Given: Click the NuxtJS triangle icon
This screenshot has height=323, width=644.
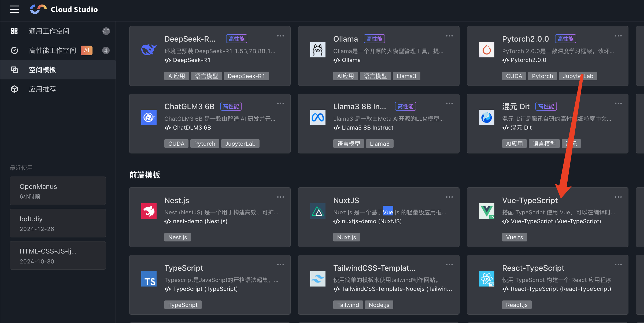Looking at the screenshot, I should click(x=318, y=211).
